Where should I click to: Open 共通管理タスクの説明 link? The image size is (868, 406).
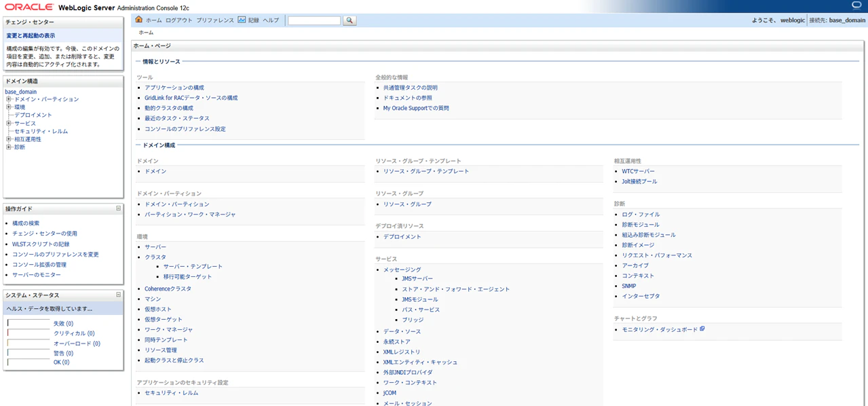coord(411,88)
